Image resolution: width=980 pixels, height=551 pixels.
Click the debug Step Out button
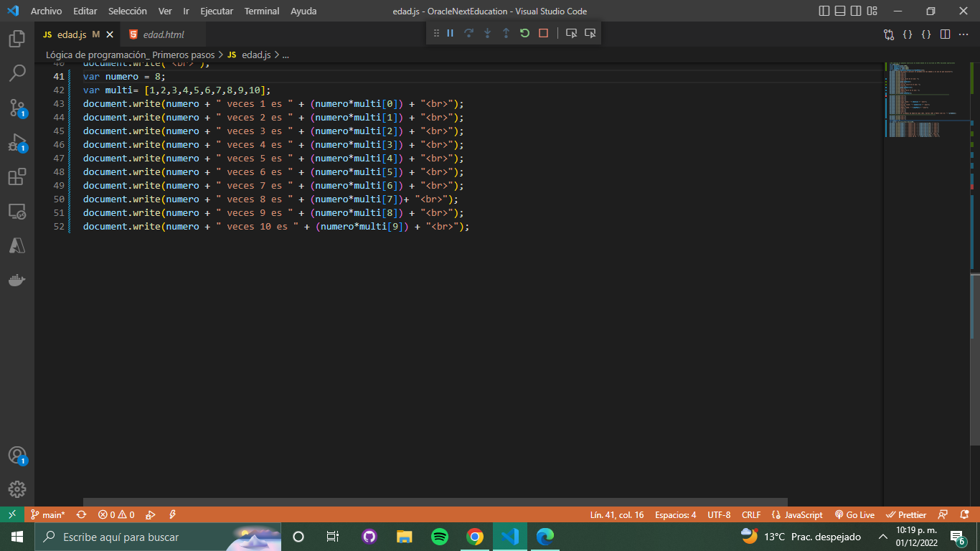(x=506, y=33)
